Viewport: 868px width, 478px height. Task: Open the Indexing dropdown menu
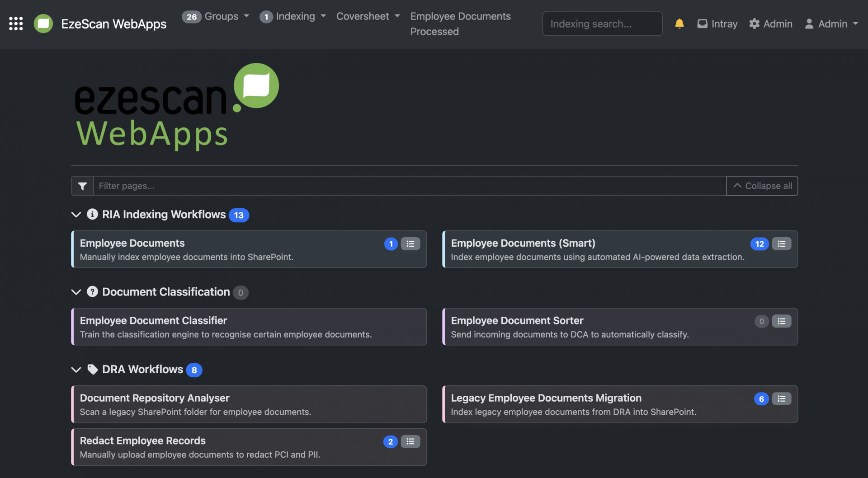tap(293, 16)
